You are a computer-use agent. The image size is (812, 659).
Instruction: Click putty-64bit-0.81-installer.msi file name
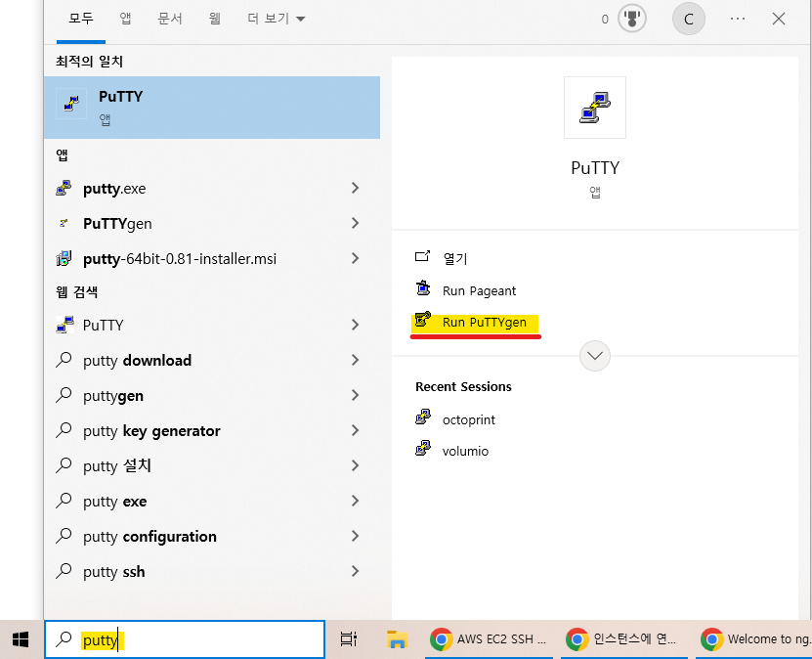coord(180,258)
